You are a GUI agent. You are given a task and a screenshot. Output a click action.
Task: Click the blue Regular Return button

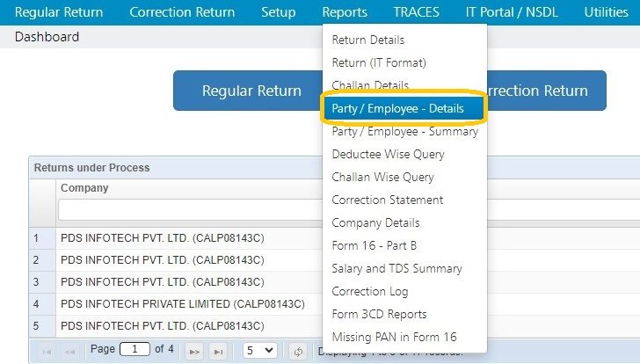point(251,91)
